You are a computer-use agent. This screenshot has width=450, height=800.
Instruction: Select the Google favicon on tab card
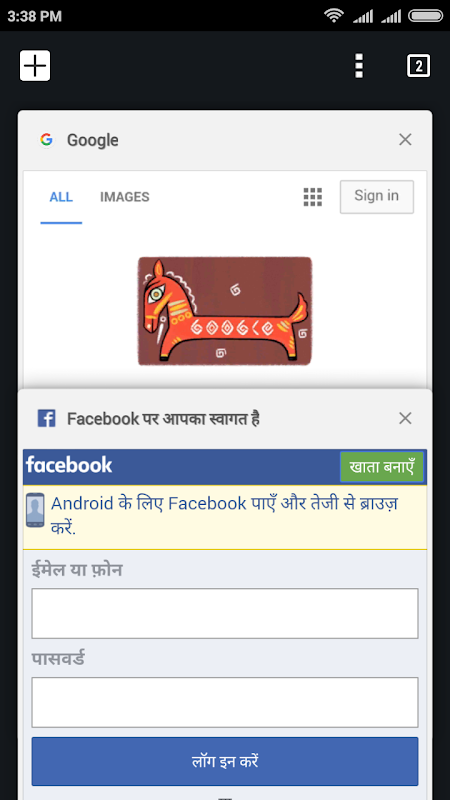click(x=46, y=140)
